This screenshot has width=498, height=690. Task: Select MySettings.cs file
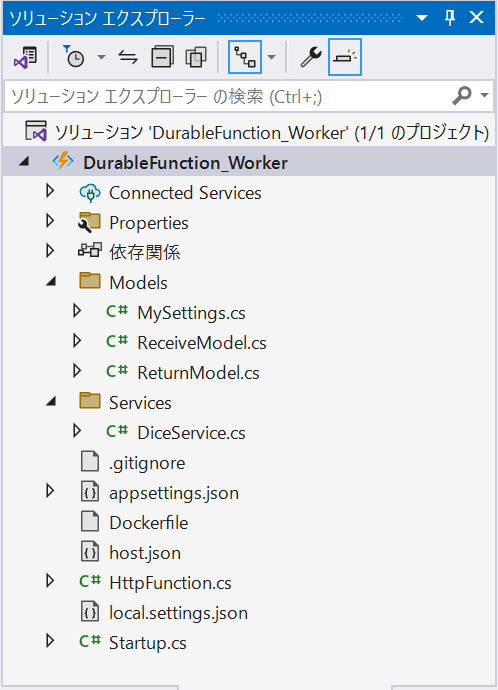click(x=191, y=313)
